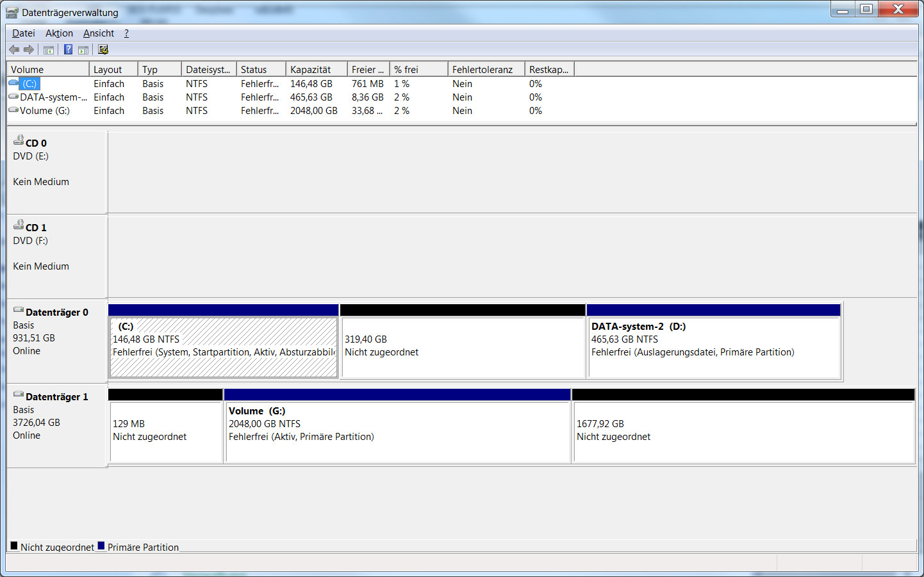924x577 pixels.
Task: Click the 2048,00 GB capacity cell
Action: tap(314, 110)
